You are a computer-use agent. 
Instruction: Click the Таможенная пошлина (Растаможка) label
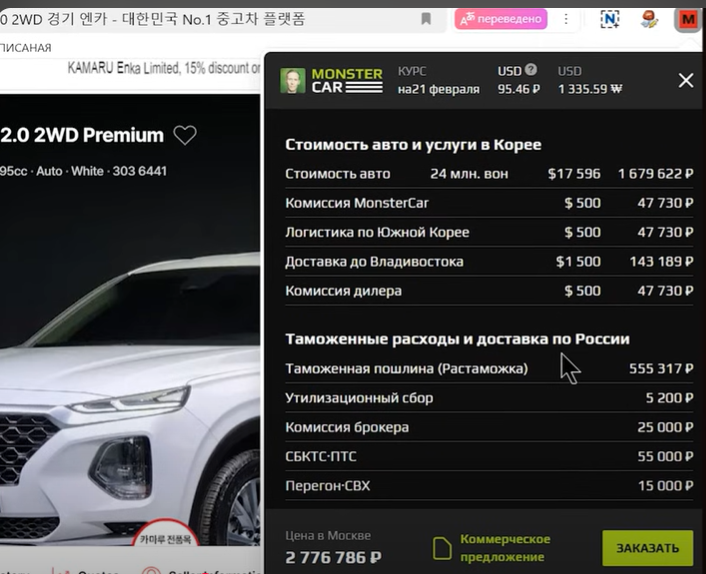point(406,369)
